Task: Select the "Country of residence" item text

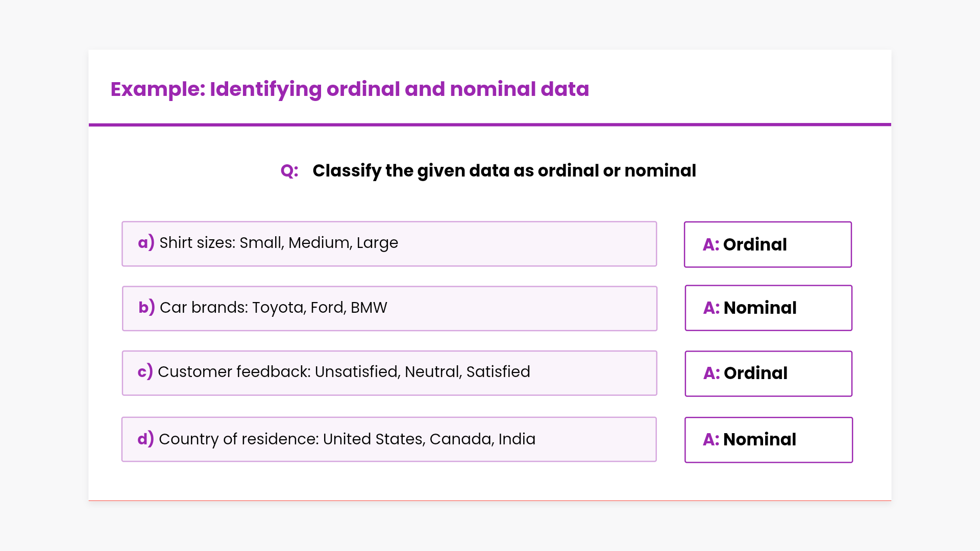Action: pyautogui.click(x=347, y=439)
